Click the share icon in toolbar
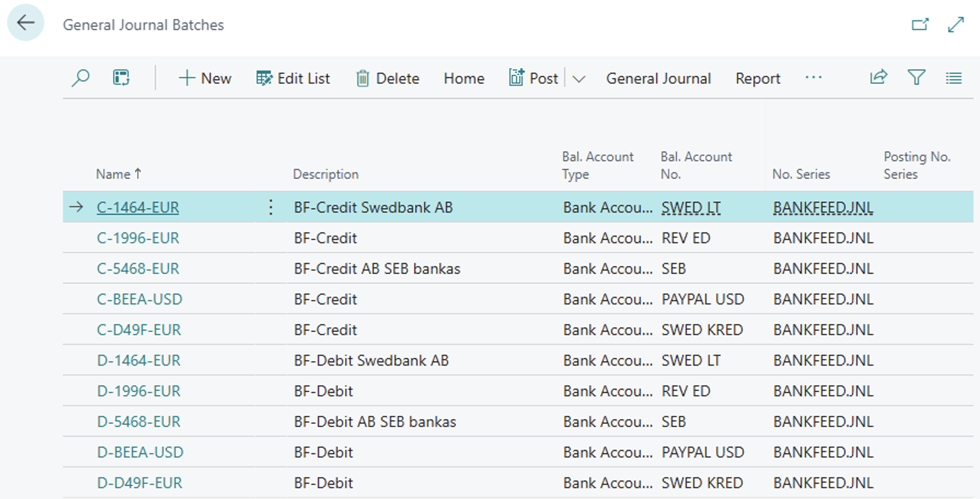The image size is (980, 499). [x=879, y=78]
